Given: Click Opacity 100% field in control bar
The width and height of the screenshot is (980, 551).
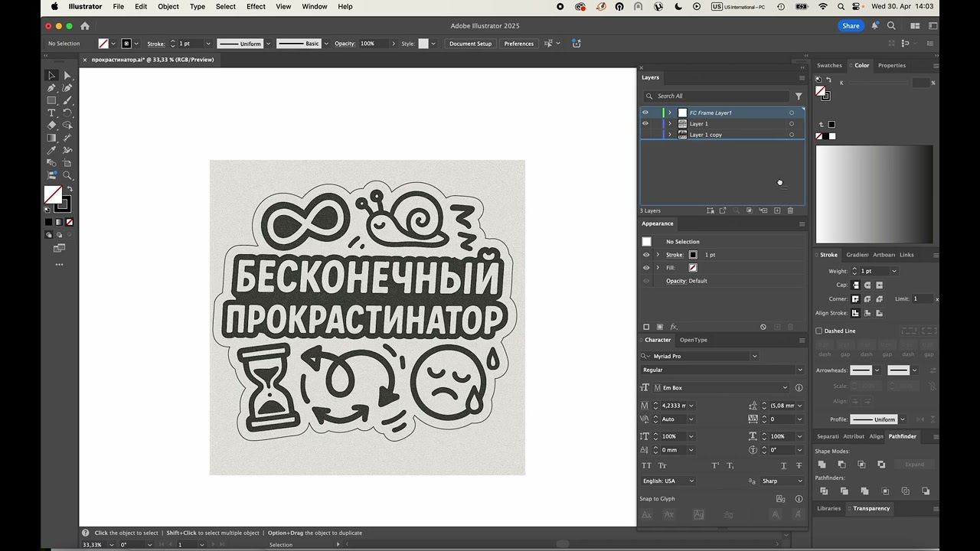Looking at the screenshot, I should click(373, 44).
